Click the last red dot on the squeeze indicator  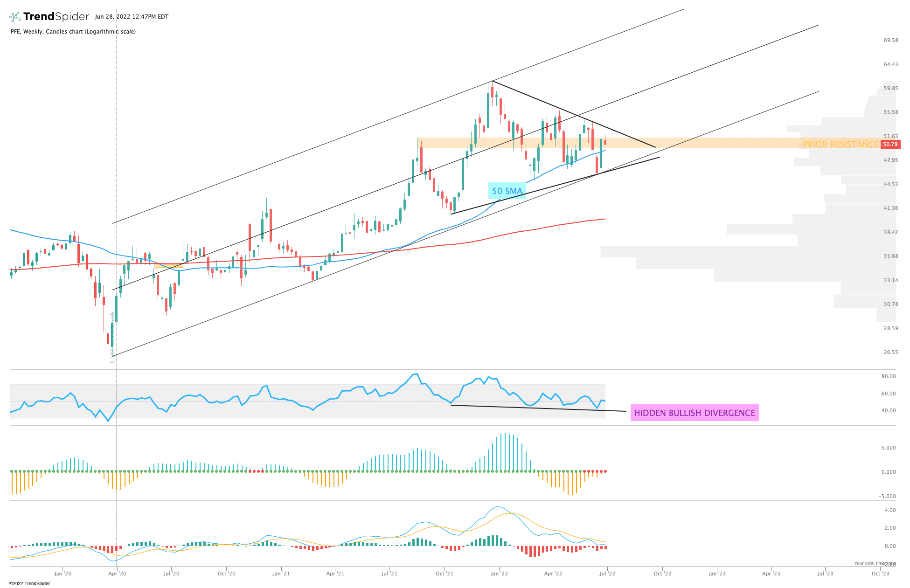click(605, 471)
